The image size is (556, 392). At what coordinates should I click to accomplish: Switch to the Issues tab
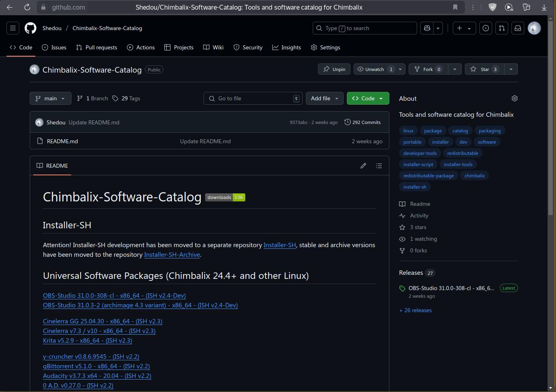click(54, 47)
